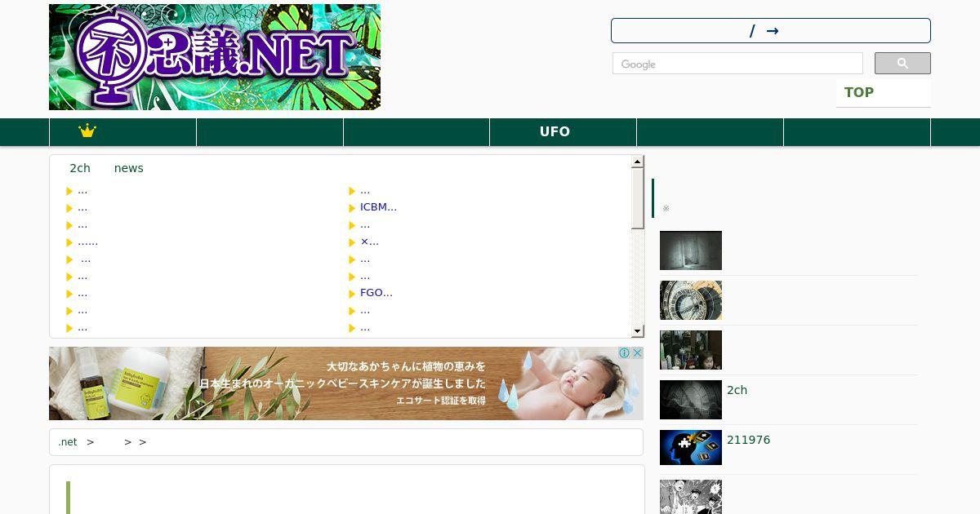
Task: Click headline scrollbar up arrow
Action: tap(638, 162)
